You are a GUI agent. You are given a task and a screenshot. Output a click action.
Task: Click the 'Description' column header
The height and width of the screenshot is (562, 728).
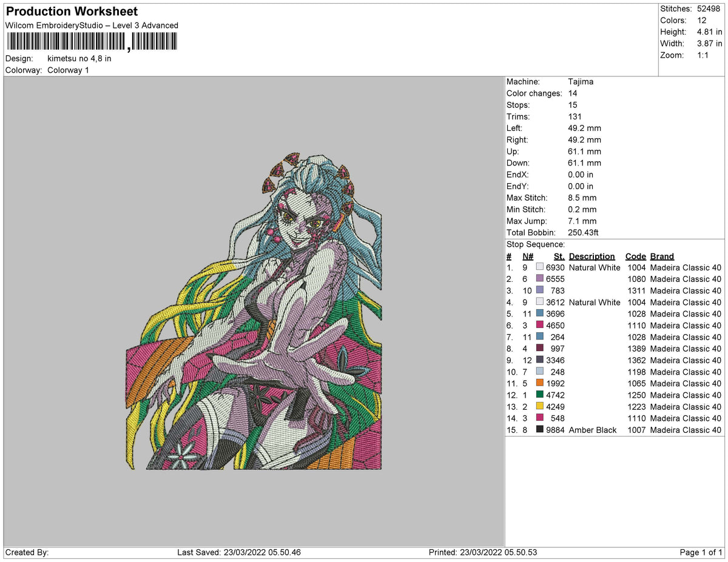coord(591,256)
